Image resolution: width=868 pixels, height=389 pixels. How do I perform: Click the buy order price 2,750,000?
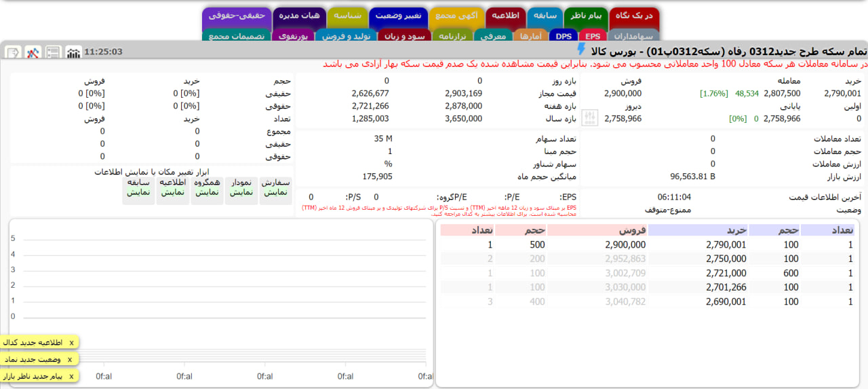726,259
